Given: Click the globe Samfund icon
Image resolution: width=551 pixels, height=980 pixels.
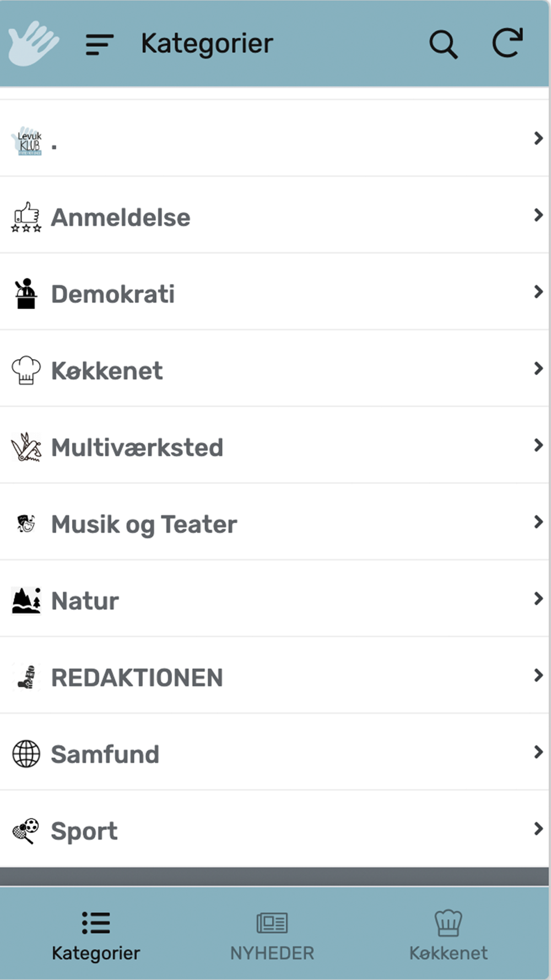Looking at the screenshot, I should click(x=26, y=753).
